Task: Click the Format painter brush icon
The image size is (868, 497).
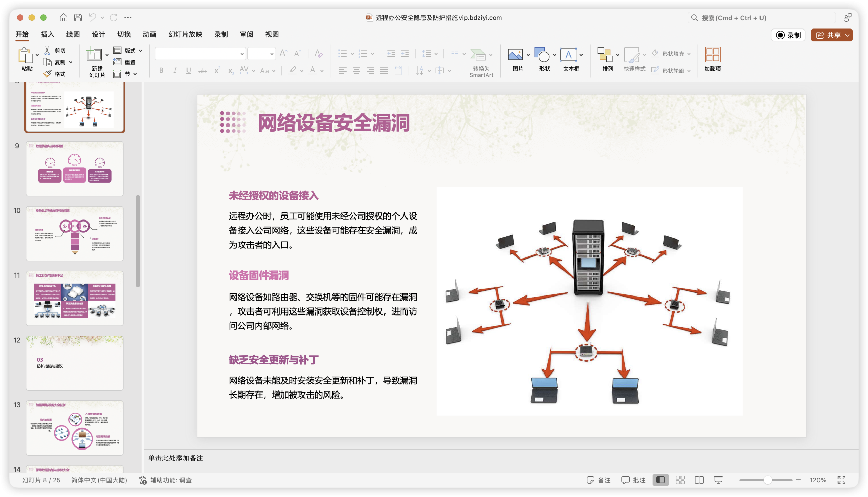Action: 47,74
